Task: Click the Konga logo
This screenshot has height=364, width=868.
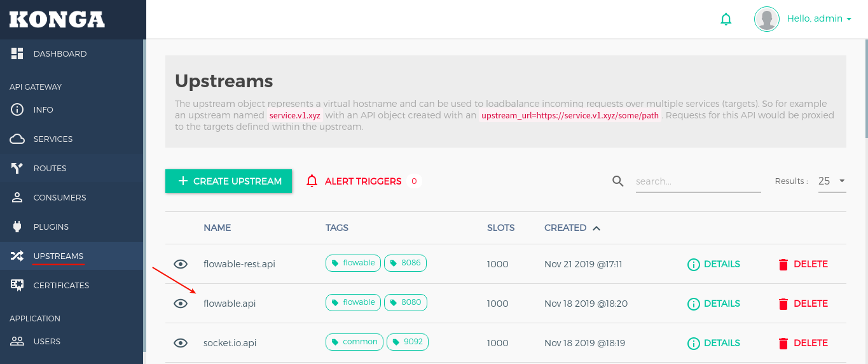Action: (57, 20)
